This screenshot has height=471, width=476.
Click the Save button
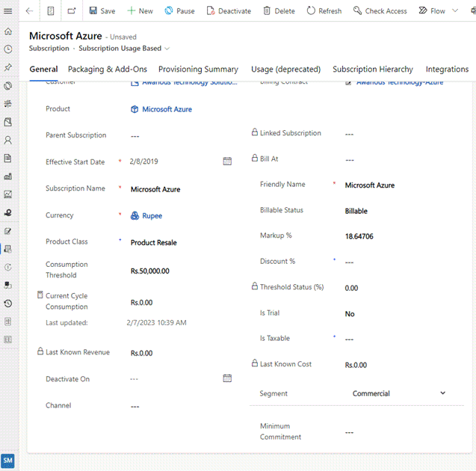(102, 11)
